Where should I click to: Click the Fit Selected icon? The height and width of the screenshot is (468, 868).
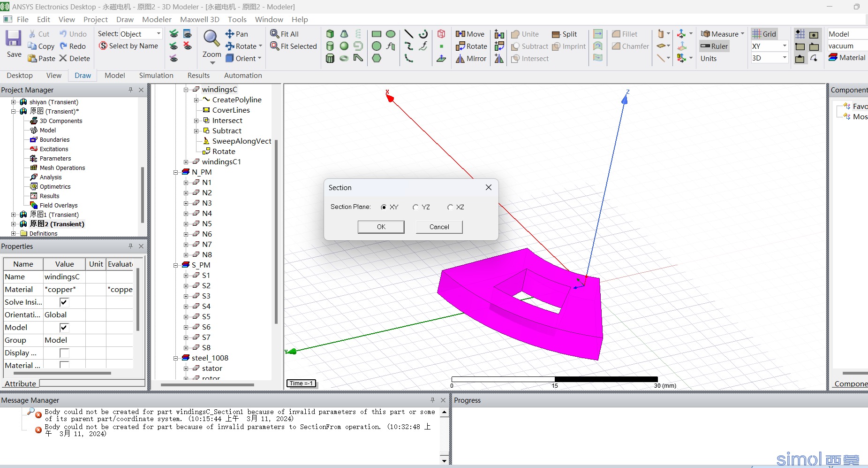pyautogui.click(x=275, y=46)
